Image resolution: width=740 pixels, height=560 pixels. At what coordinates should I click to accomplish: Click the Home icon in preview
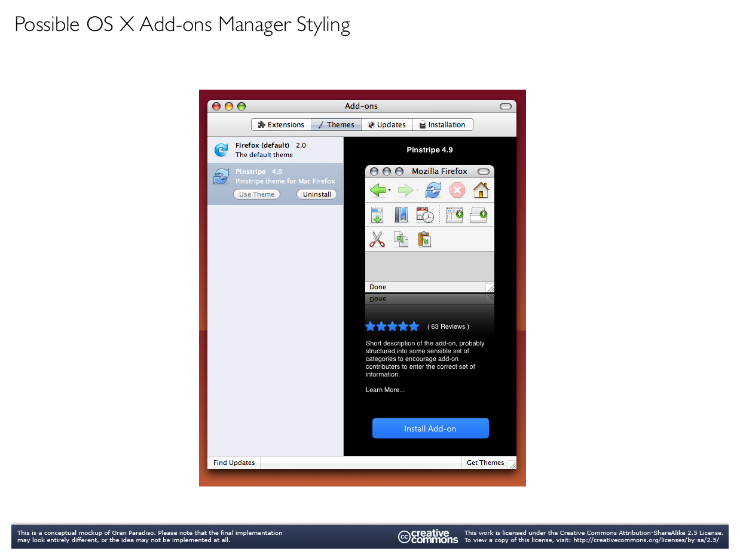[x=481, y=190]
